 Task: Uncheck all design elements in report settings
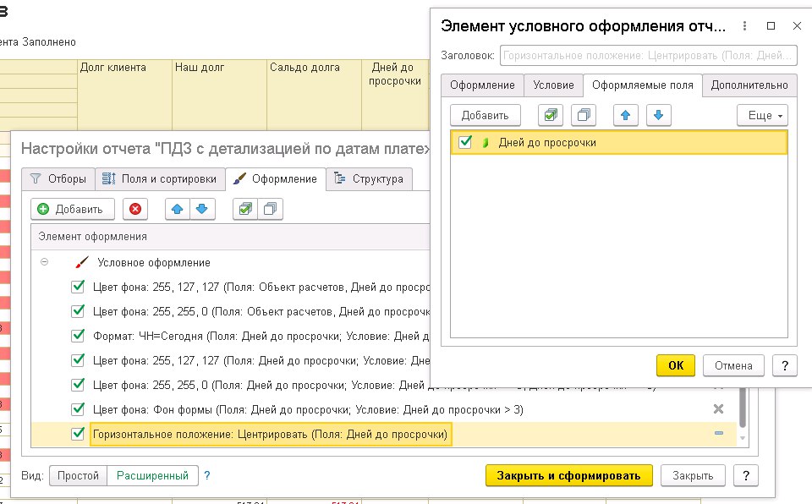[x=271, y=209]
